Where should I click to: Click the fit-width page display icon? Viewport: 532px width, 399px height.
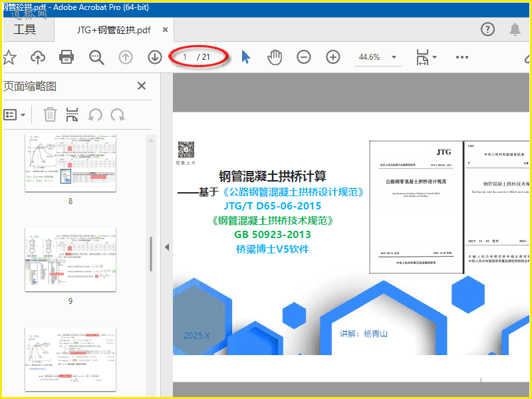[422, 57]
